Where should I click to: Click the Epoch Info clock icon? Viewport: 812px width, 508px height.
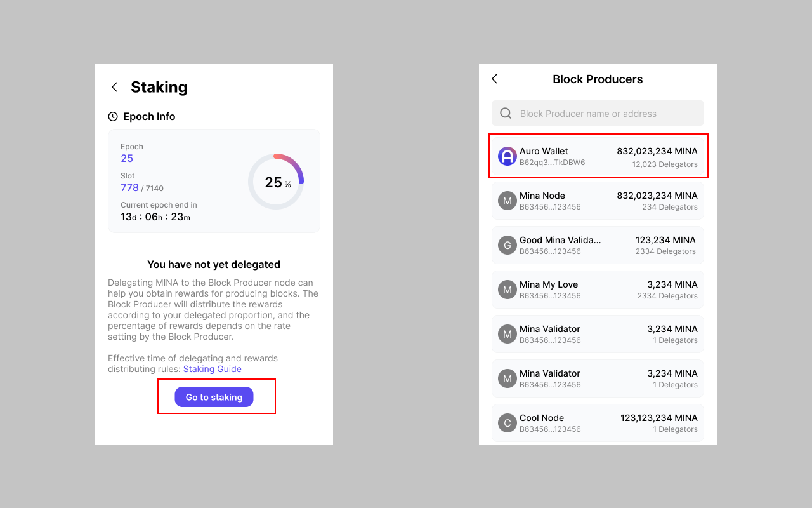coord(113,117)
